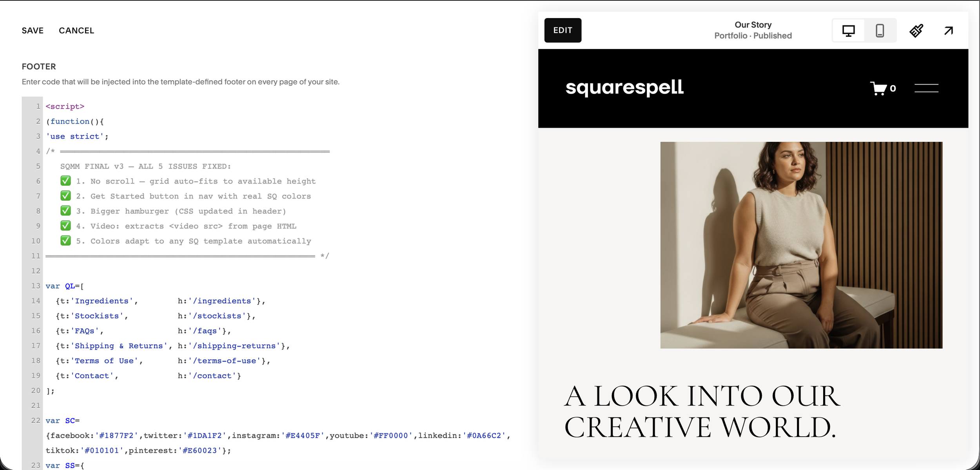This screenshot has height=470, width=980.
Task: Open the hamburger navigation menu
Action: click(x=927, y=88)
